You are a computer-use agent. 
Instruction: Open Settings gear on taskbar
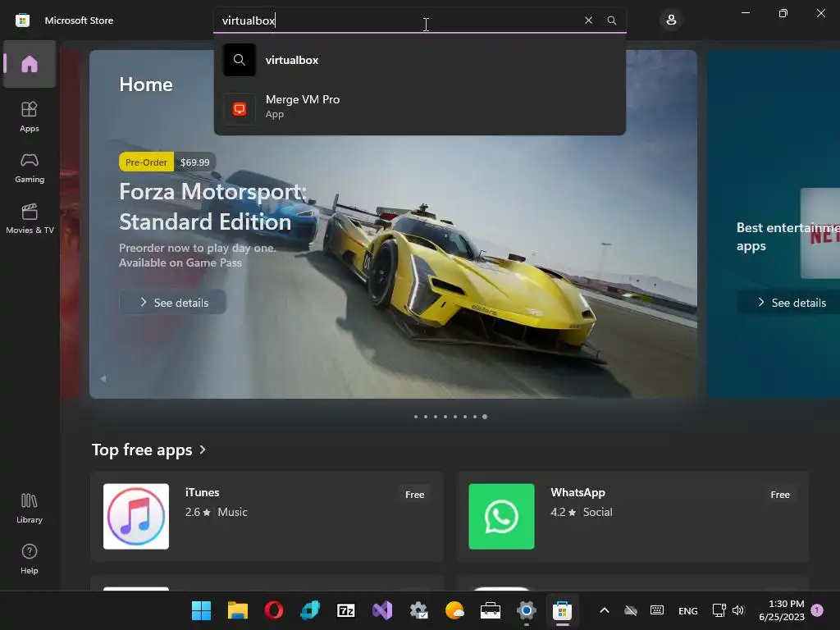[x=527, y=610]
